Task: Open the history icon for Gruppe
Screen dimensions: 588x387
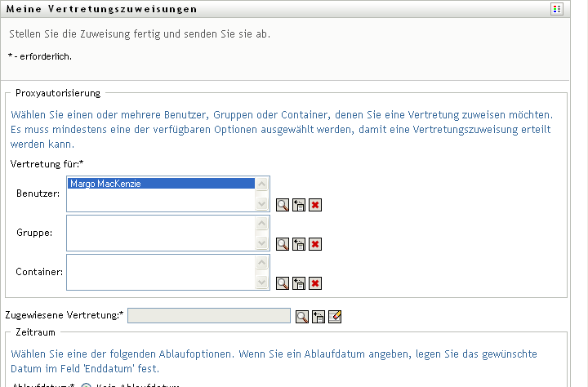Action: (x=299, y=244)
